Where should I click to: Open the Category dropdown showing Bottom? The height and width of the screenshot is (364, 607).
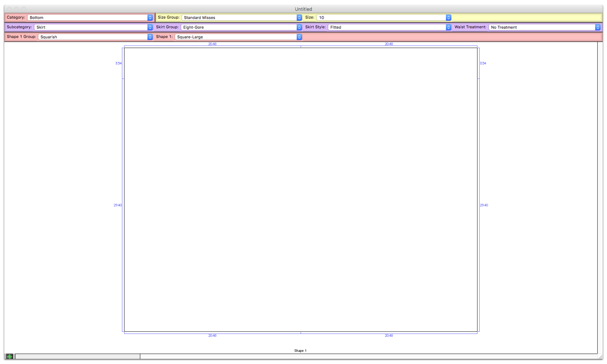point(90,17)
